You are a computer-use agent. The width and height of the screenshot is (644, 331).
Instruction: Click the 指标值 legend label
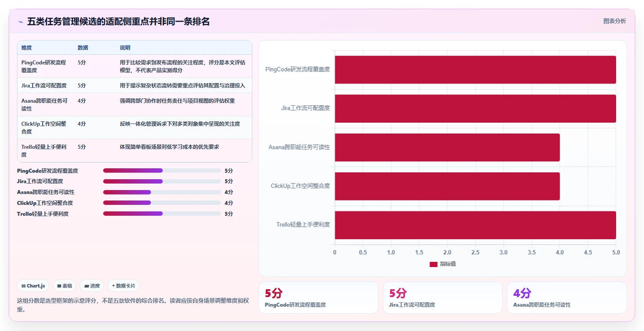448,264
